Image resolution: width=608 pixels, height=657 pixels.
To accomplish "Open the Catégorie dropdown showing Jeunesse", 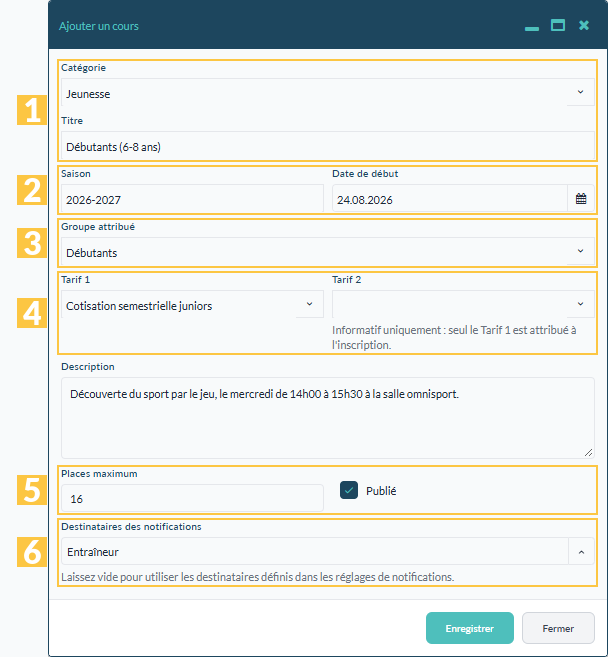I will 328,93.
